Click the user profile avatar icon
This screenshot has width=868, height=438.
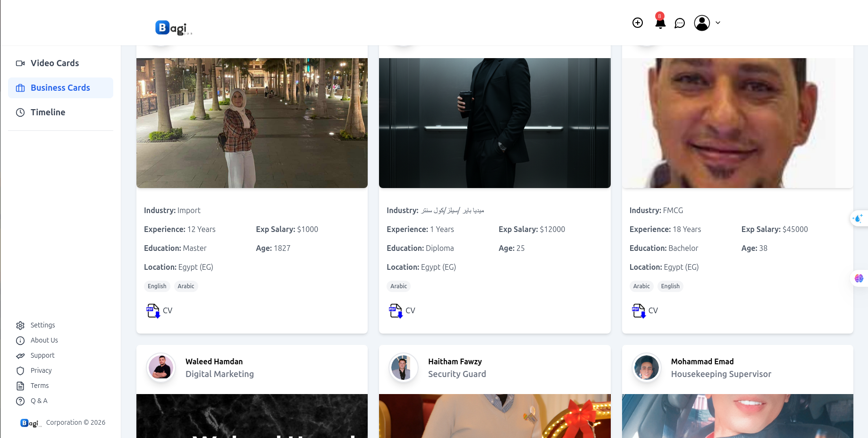point(702,23)
